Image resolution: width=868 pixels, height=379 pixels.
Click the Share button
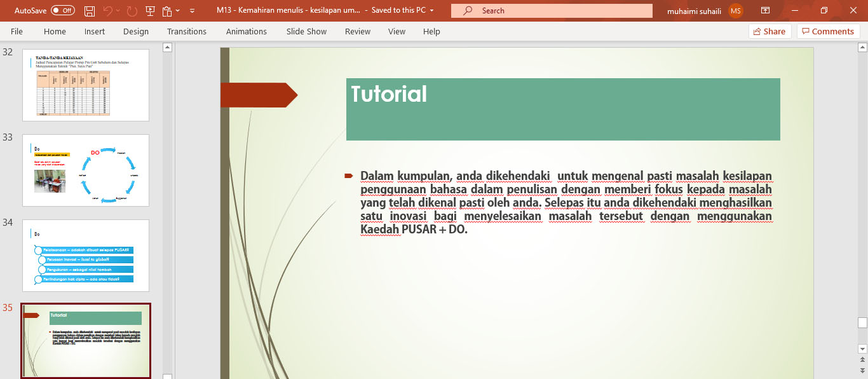point(769,31)
